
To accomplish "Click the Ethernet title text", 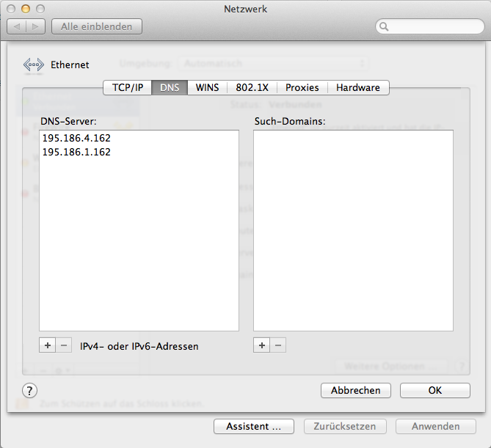I will [70, 65].
